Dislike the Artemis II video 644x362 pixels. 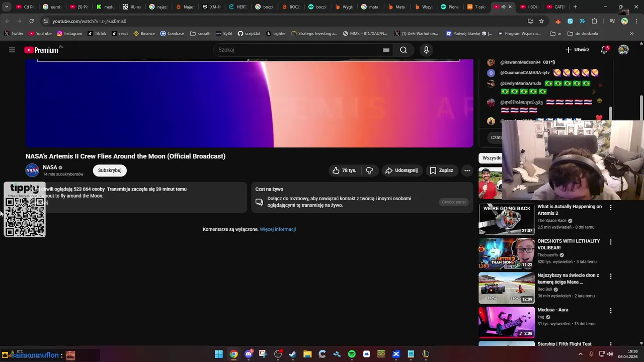click(x=369, y=170)
